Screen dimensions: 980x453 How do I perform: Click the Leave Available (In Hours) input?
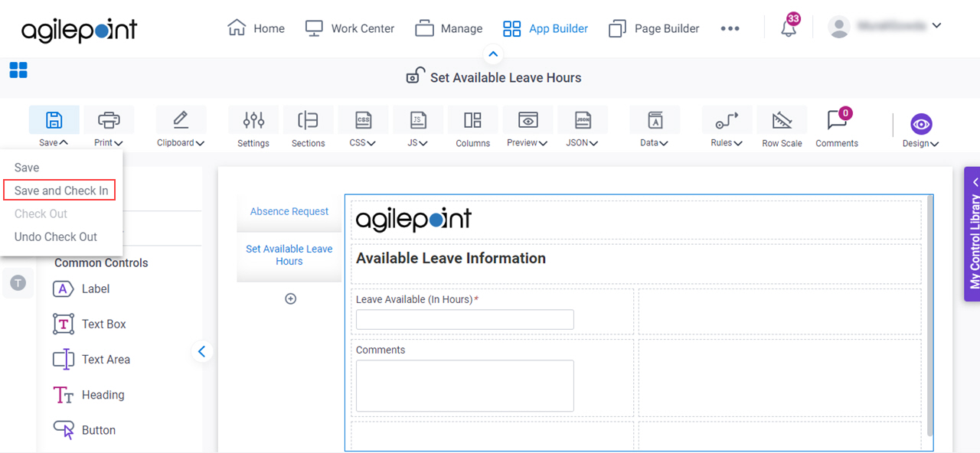[465, 320]
